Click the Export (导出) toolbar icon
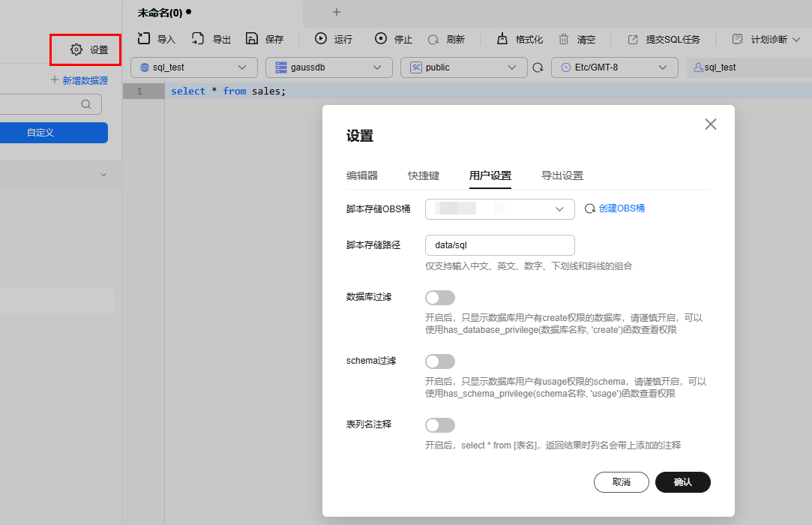Screen dimensions: 812x525 pyautogui.click(x=198, y=39)
